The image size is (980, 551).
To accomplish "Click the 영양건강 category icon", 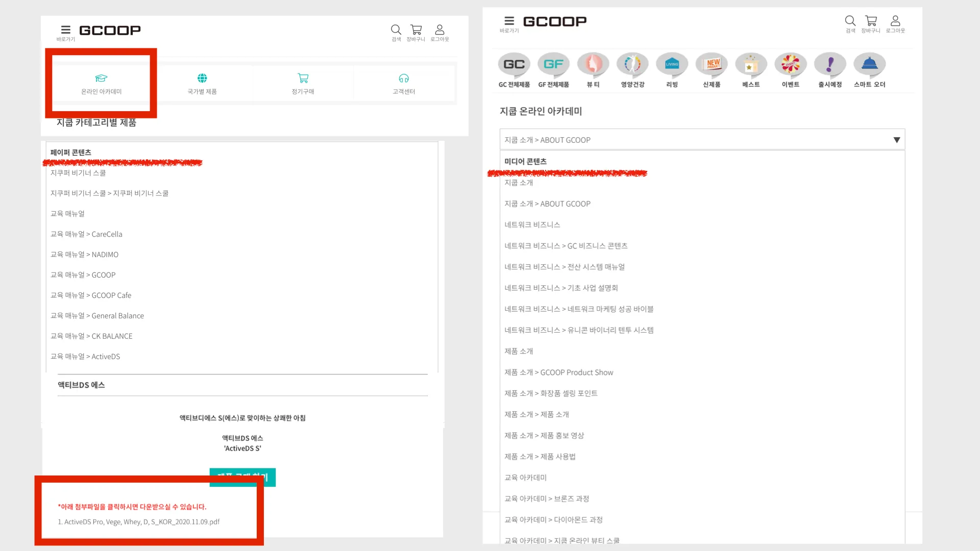I will [632, 65].
